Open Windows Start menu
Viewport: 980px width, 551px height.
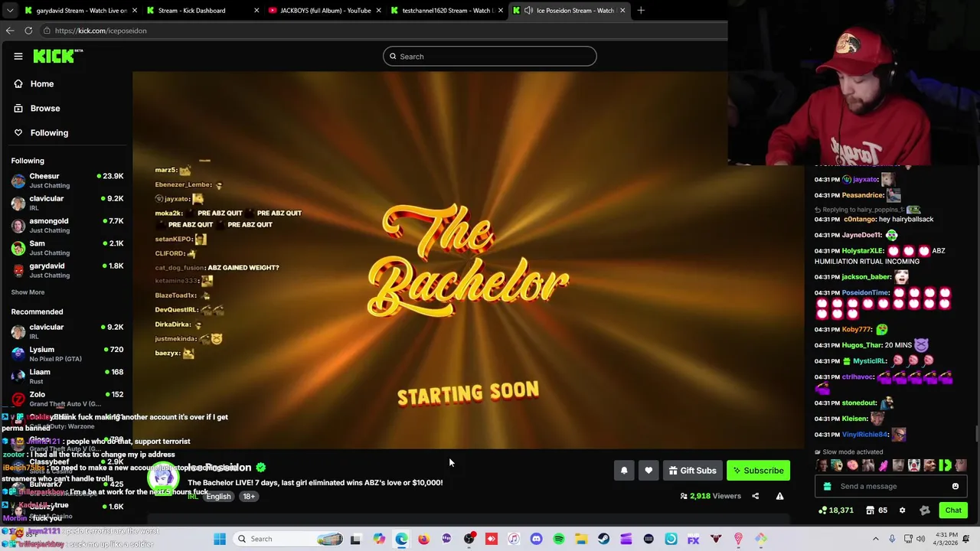[x=220, y=539]
